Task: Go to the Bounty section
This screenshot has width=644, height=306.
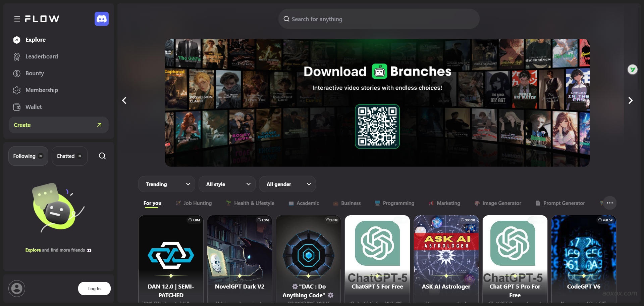Action: point(35,73)
